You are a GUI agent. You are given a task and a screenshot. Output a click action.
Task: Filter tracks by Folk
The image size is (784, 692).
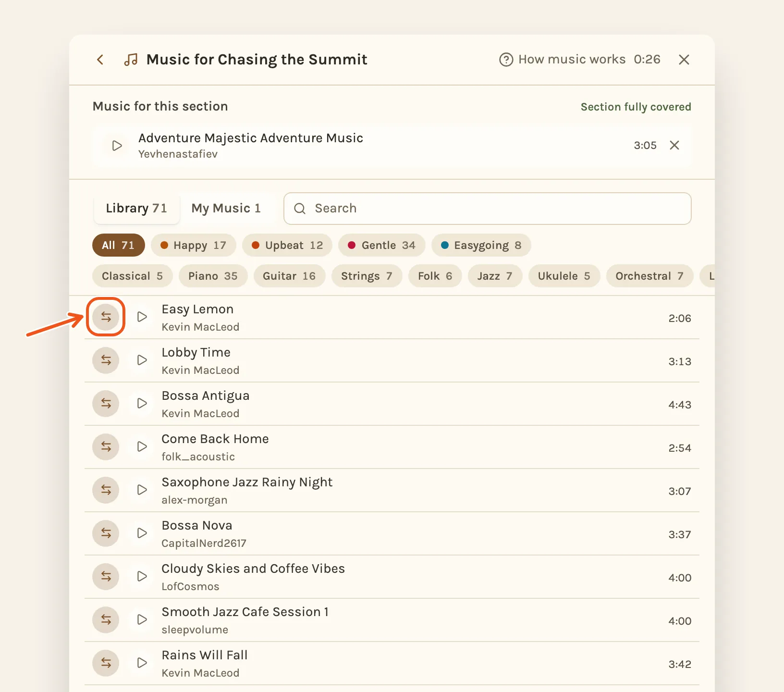click(x=435, y=276)
